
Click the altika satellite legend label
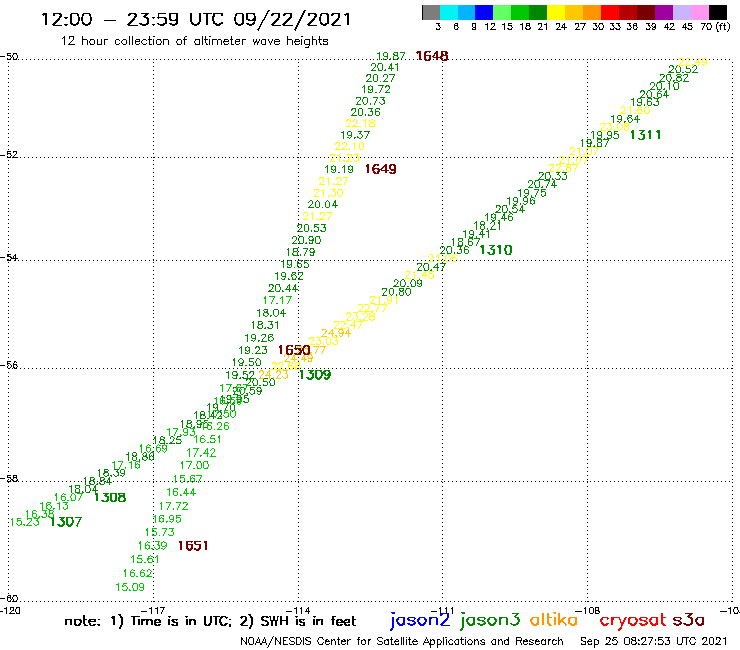click(554, 619)
